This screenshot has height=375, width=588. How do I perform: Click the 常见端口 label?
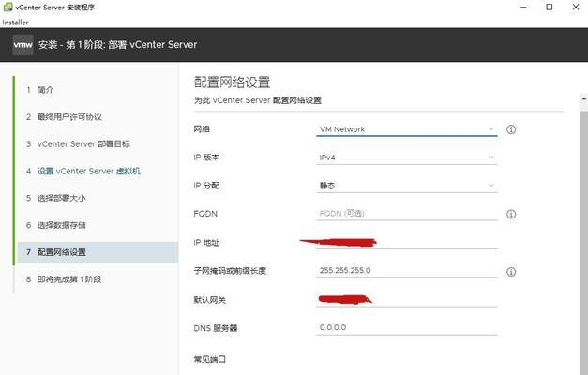click(210, 359)
